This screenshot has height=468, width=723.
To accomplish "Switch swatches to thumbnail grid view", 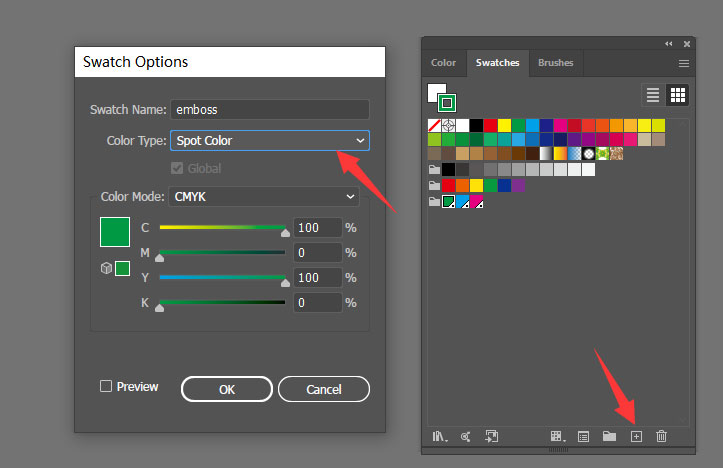I will 678,95.
